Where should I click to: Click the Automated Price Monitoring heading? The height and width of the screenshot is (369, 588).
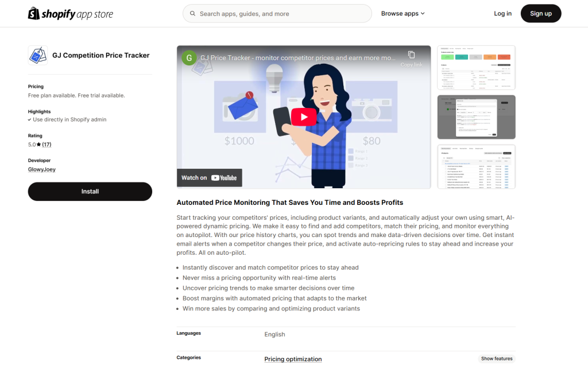pyautogui.click(x=290, y=203)
